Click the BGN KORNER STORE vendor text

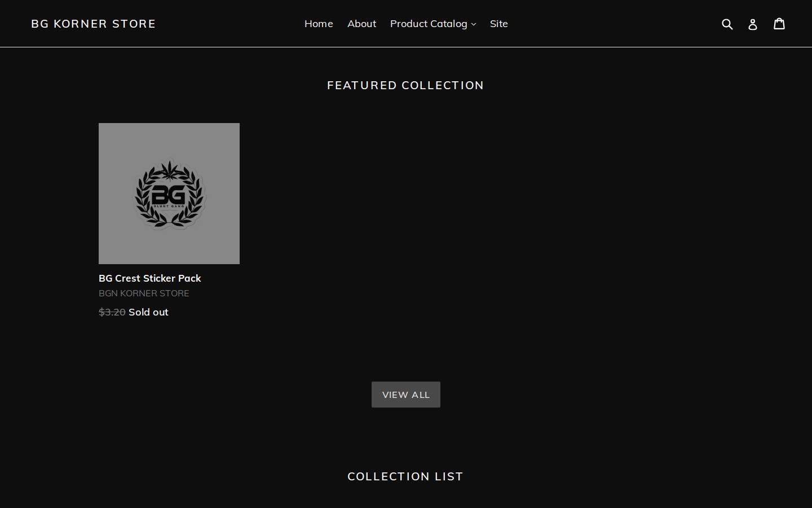click(x=144, y=294)
